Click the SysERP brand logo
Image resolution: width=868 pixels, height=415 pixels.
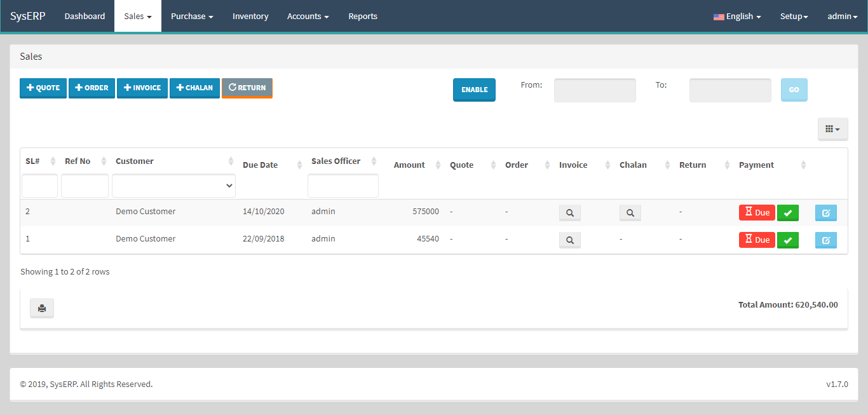28,16
